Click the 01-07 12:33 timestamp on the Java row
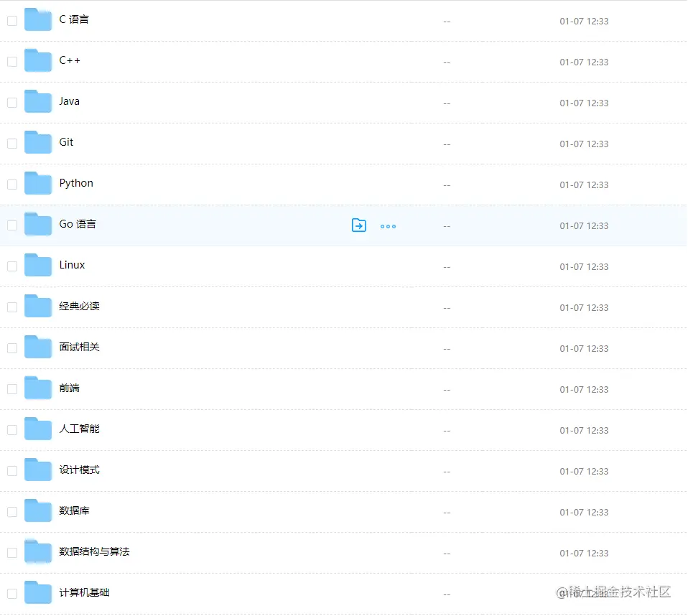Viewport: 688px width, 616px height. coord(584,103)
